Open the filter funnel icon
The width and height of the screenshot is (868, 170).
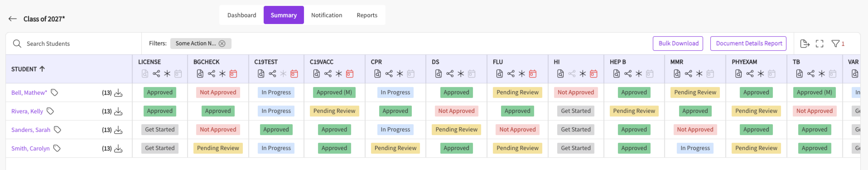pyautogui.click(x=835, y=44)
